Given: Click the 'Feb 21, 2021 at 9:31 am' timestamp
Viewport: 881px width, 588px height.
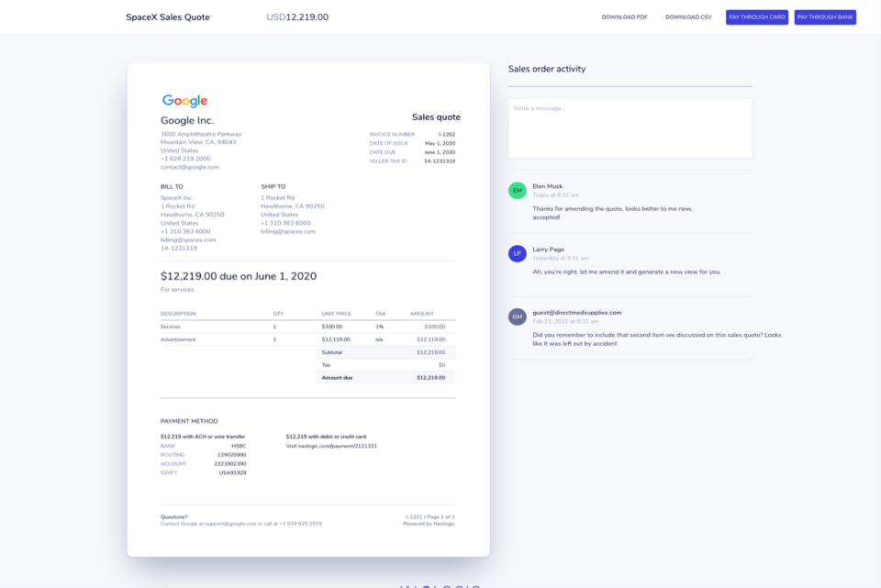Looking at the screenshot, I should (x=565, y=322).
